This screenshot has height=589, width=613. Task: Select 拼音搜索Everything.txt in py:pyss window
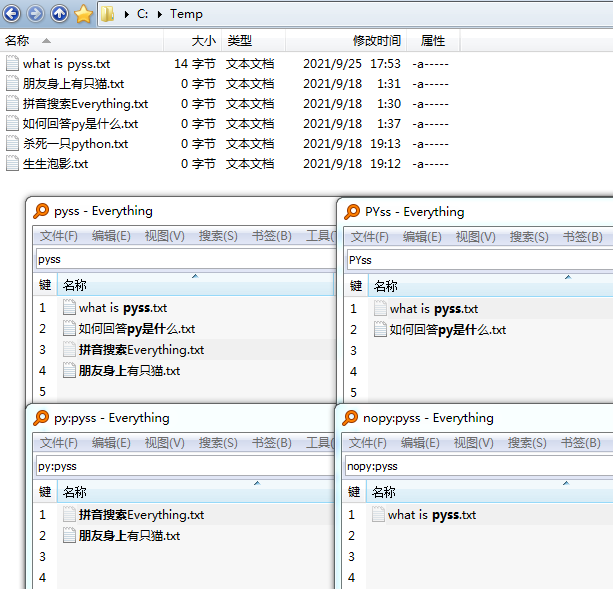141,515
